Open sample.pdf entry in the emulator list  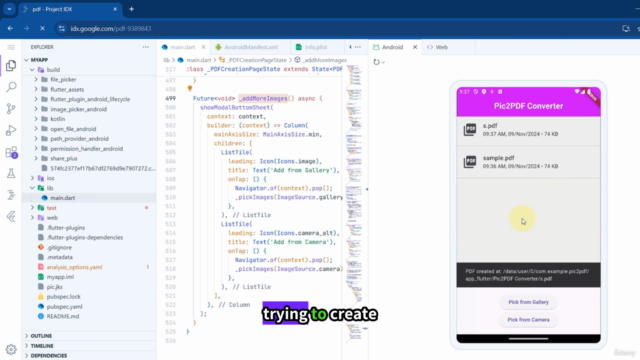(528, 162)
